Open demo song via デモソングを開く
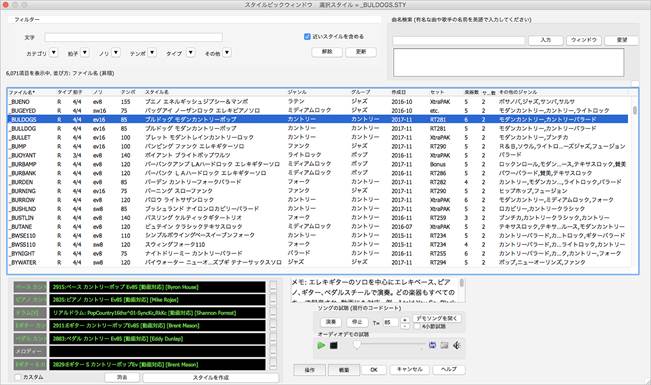Viewport: 651px width, 385px height. (437, 319)
